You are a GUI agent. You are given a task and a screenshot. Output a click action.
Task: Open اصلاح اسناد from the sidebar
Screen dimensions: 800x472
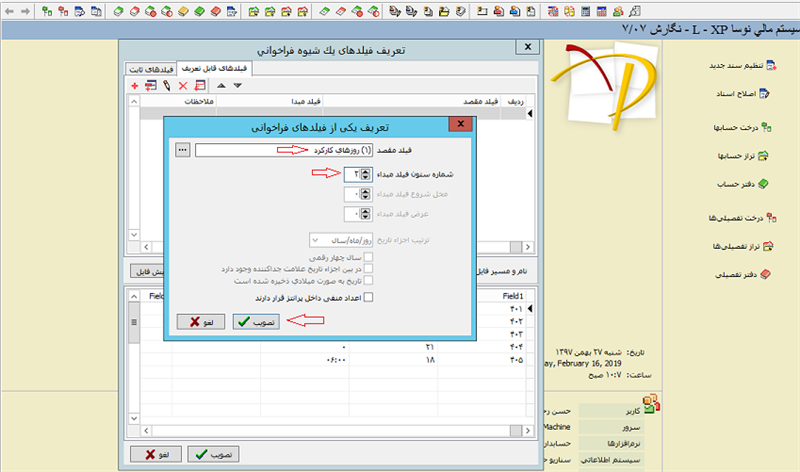[764, 94]
